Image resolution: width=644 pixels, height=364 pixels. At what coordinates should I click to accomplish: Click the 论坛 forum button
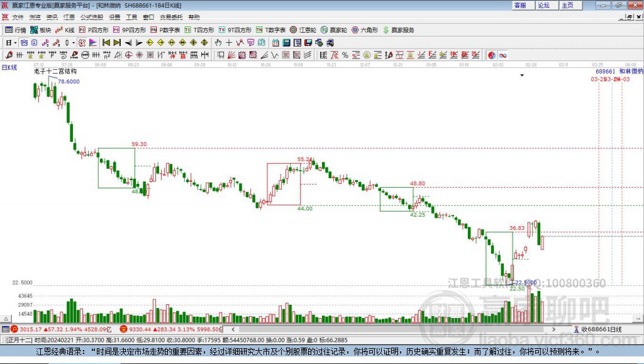pos(547,5)
